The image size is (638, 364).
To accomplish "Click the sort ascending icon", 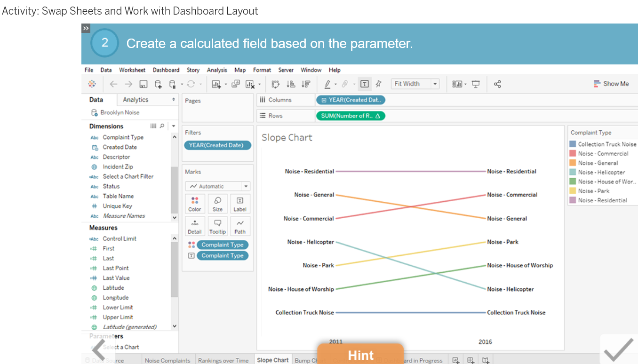I will 291,84.
